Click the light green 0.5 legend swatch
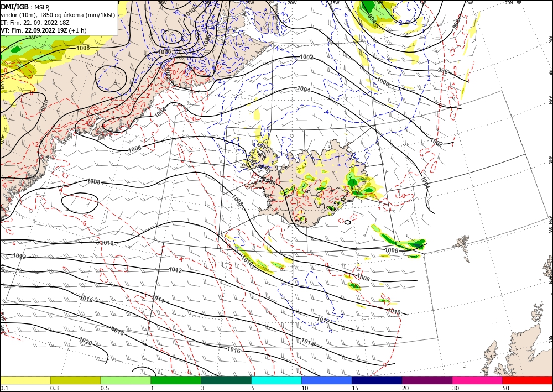Image resolution: width=553 pixels, height=392 pixels. (x=126, y=380)
